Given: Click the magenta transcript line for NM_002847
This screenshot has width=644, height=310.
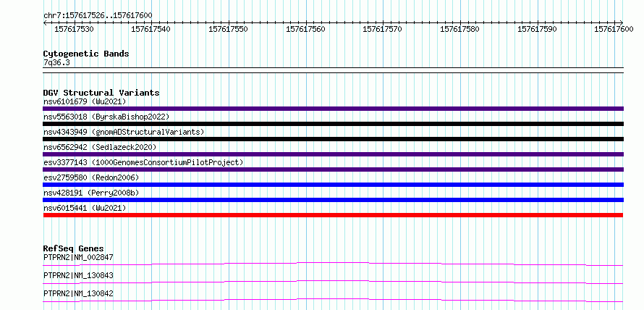Looking at the screenshot, I should click(x=333, y=264).
